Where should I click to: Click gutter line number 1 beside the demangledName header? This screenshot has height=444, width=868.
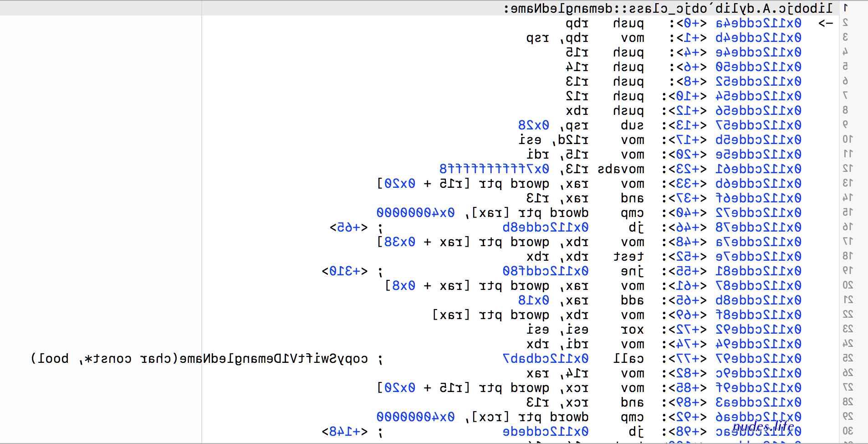click(x=846, y=8)
